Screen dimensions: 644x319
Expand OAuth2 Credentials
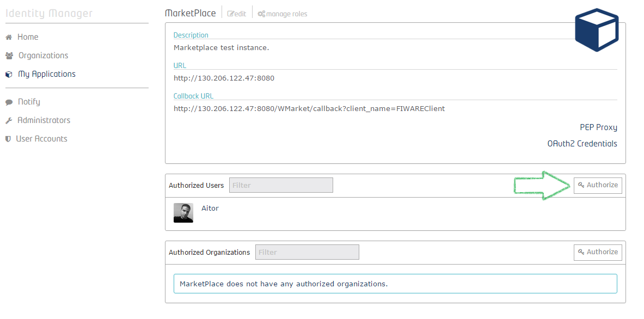[582, 144]
